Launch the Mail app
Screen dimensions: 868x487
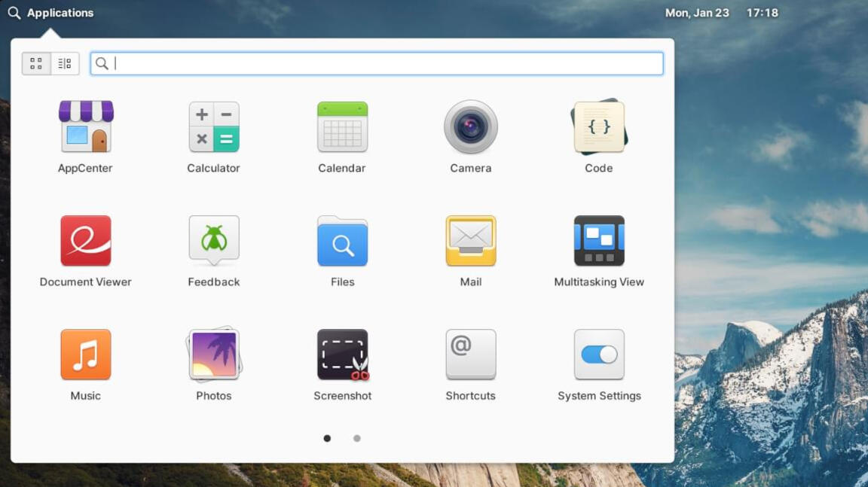pos(470,241)
